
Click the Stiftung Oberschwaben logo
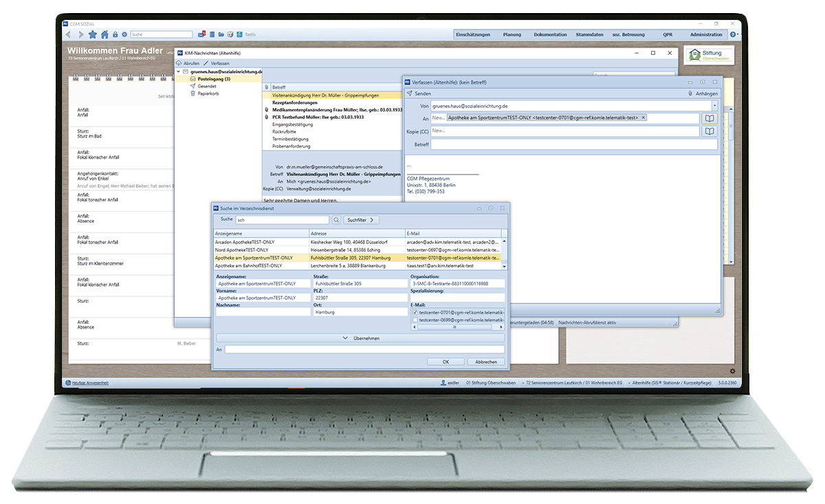tap(709, 55)
